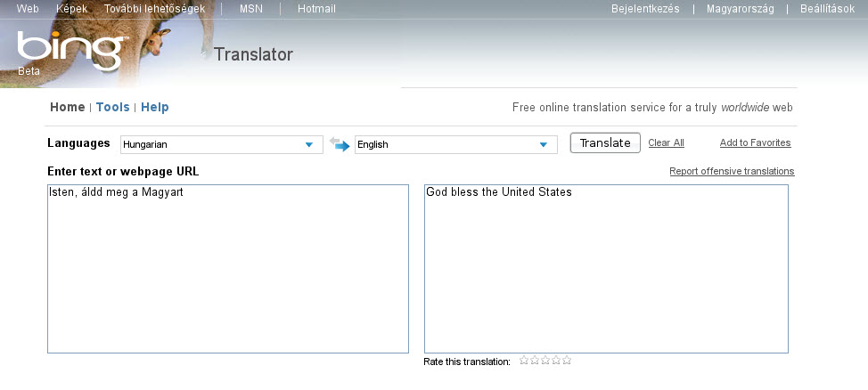Click the translated output text box
The height and width of the screenshot is (390, 868).
[x=606, y=269]
